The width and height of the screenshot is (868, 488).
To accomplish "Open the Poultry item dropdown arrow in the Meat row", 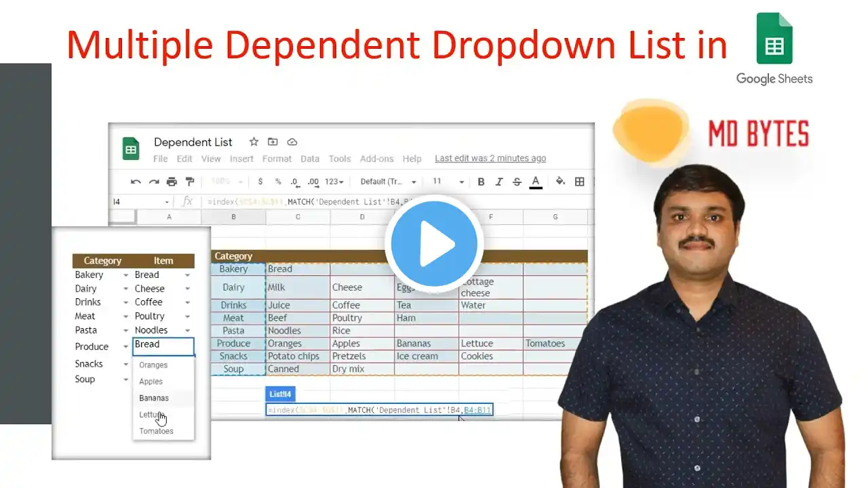I will pos(187,317).
